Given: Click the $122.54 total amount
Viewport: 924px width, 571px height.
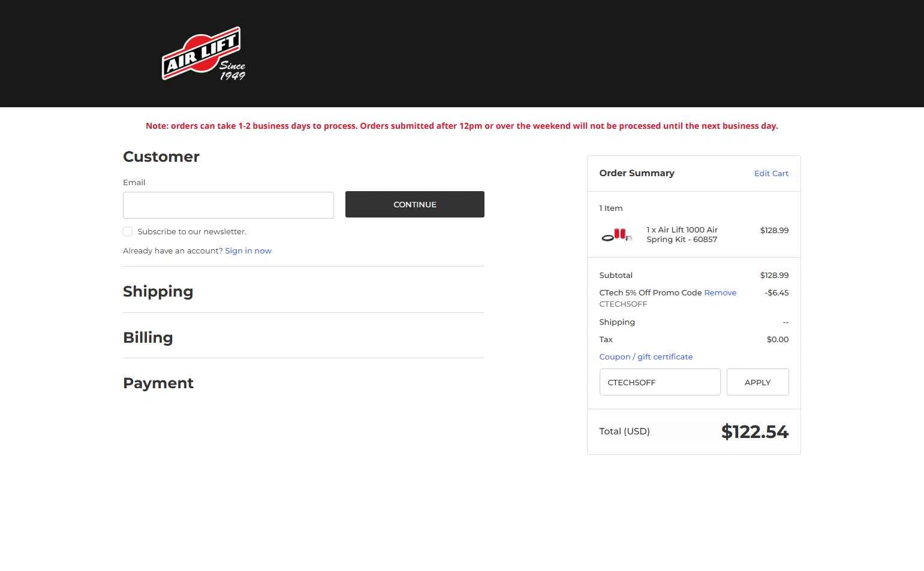Looking at the screenshot, I should click(x=755, y=431).
